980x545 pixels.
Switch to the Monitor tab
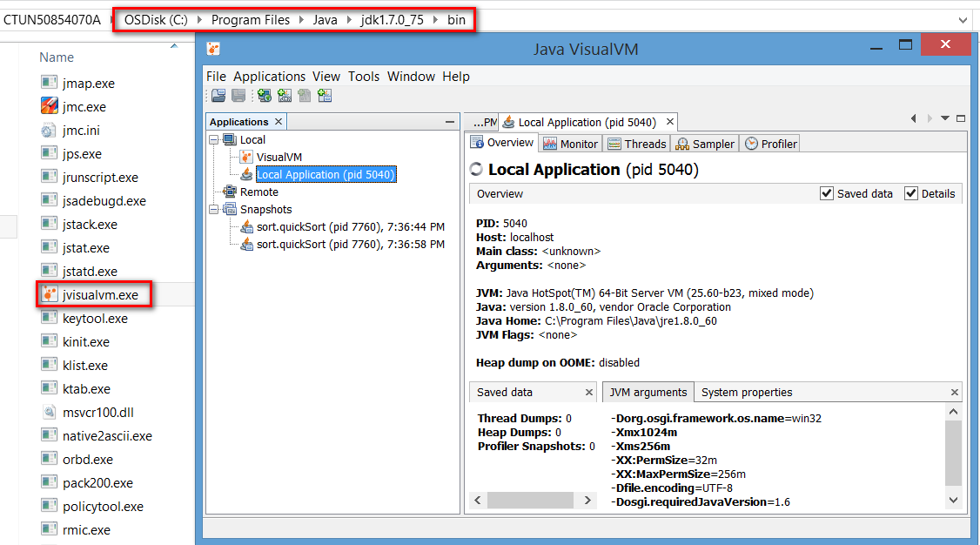click(x=571, y=144)
